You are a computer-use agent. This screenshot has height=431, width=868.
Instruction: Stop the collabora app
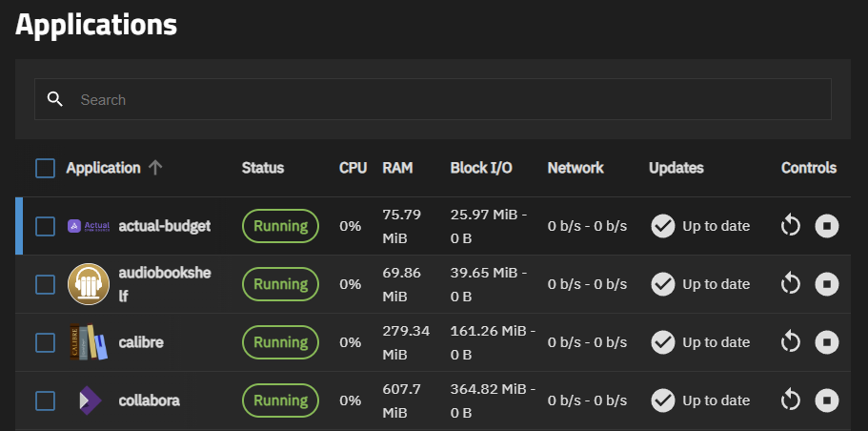[x=827, y=400]
